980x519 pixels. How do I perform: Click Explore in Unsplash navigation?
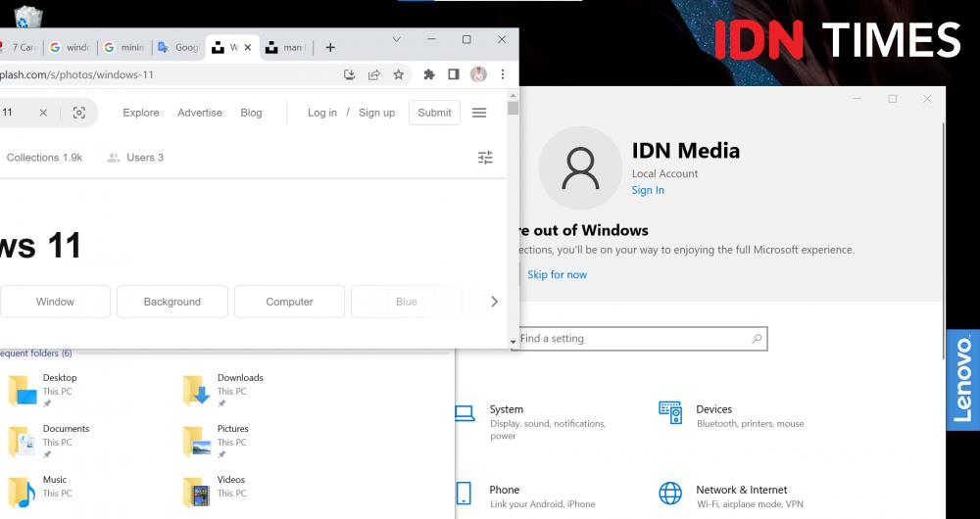point(140,113)
